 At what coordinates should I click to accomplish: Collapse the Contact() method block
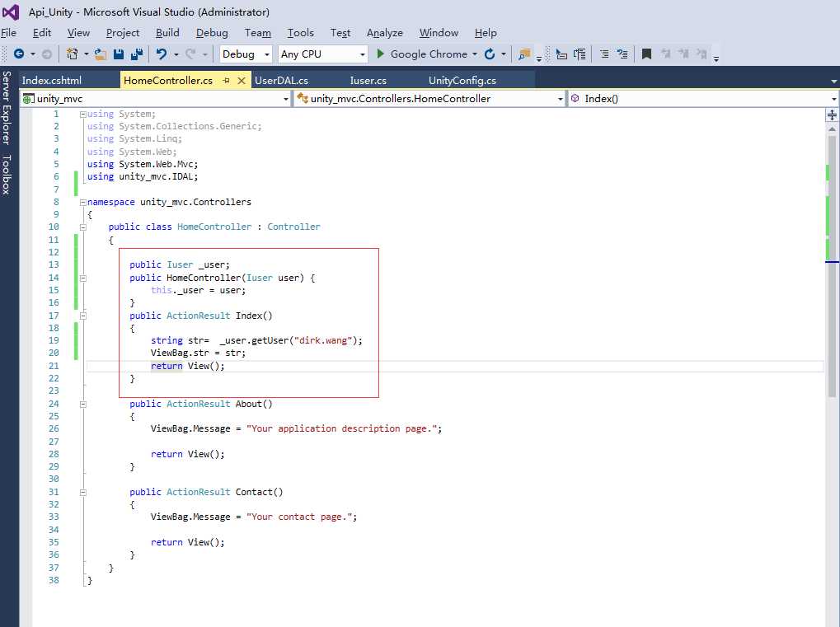pos(83,492)
